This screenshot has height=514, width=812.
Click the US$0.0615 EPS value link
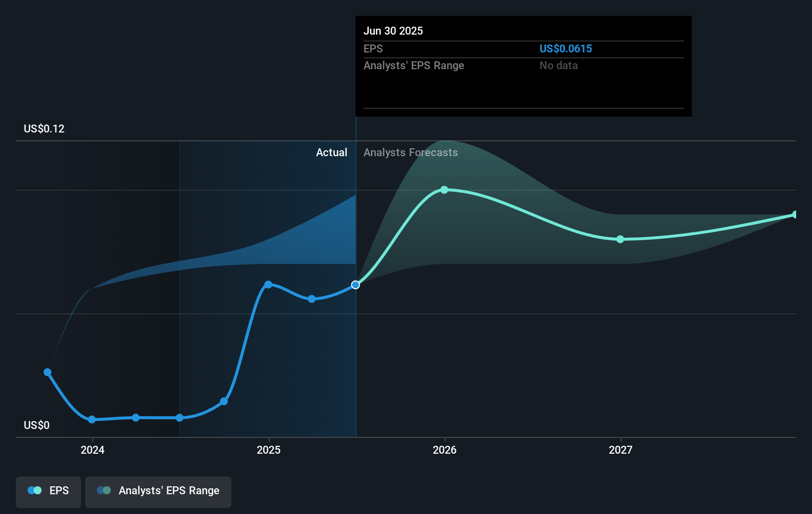click(x=566, y=48)
